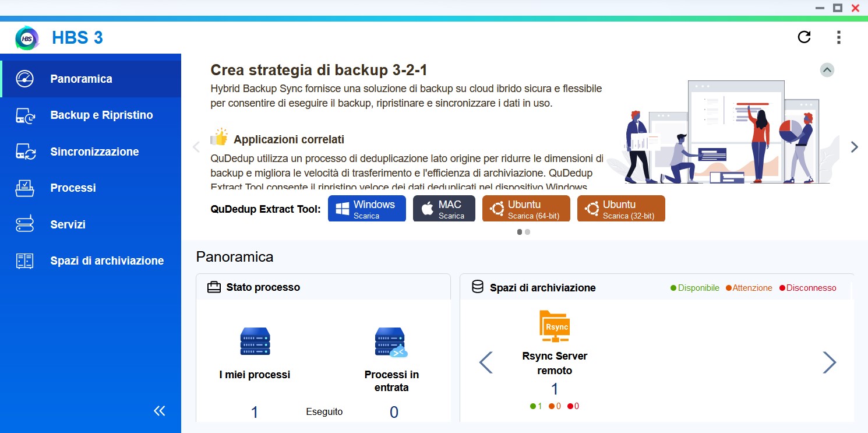Click the HBS 3 app logo
The width and height of the screenshot is (868, 433).
(x=27, y=38)
